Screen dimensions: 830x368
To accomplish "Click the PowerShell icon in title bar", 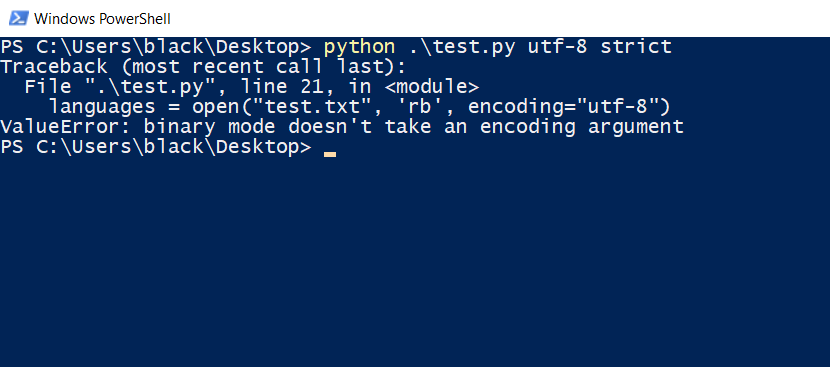I will tap(19, 19).
